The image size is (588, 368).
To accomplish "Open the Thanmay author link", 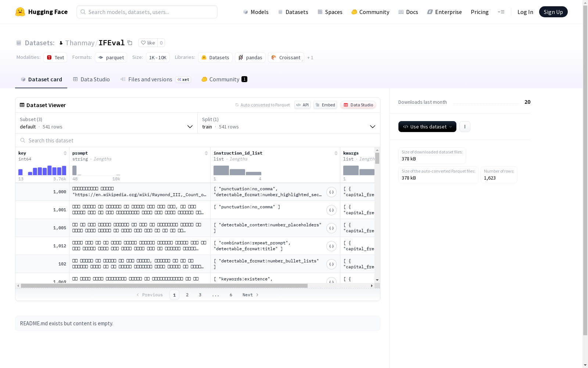I will 80,43.
